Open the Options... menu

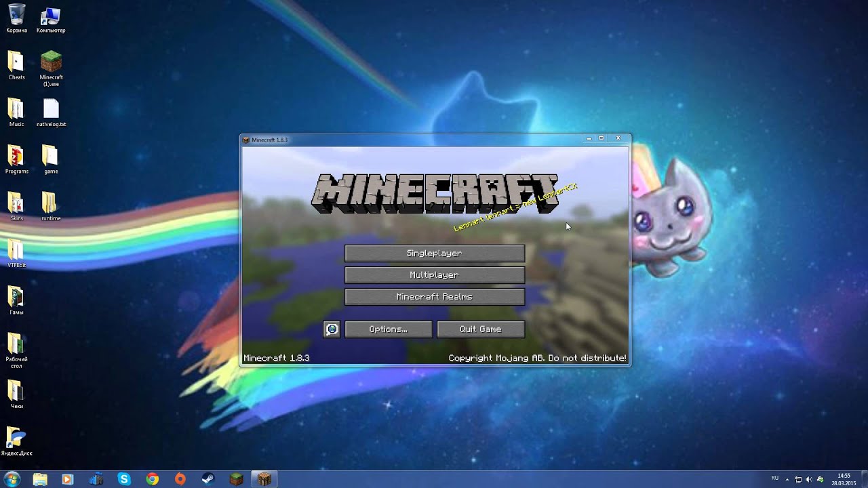pos(389,329)
